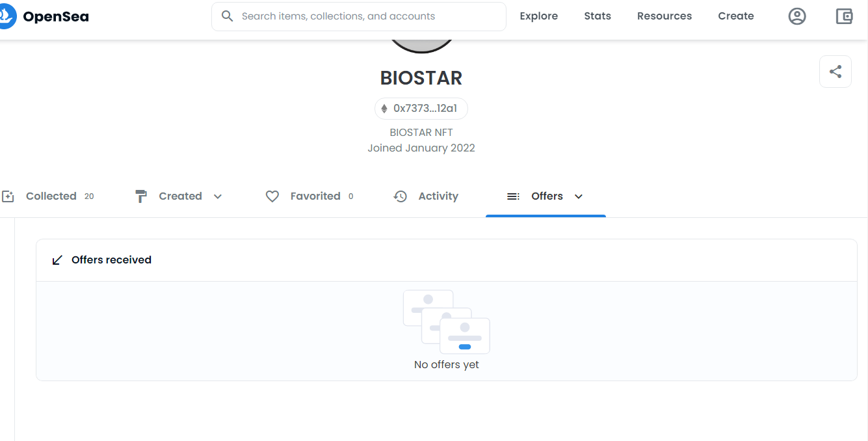This screenshot has width=868, height=441.
Task: Click the Favorited heart icon
Action: pyautogui.click(x=272, y=196)
